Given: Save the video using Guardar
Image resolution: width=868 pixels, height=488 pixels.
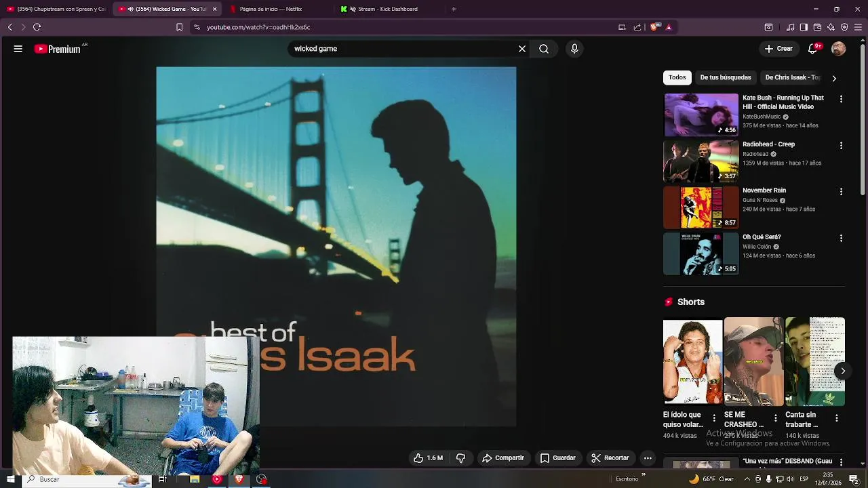Looking at the screenshot, I should click(x=558, y=458).
